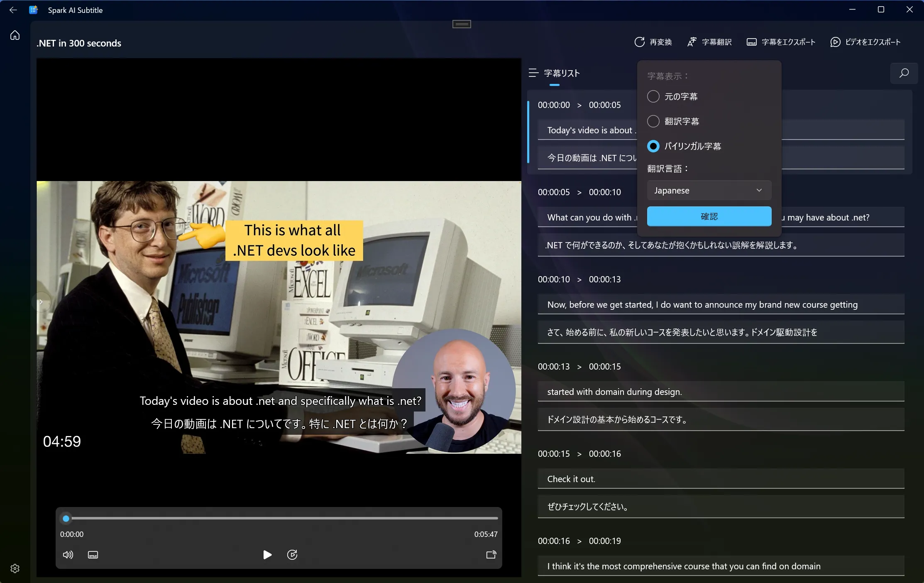Expand the collapsed side panel chevron on the video

click(41, 302)
